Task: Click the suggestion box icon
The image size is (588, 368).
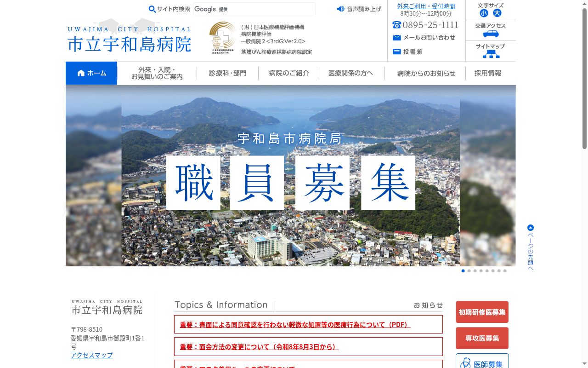Action: [397, 52]
